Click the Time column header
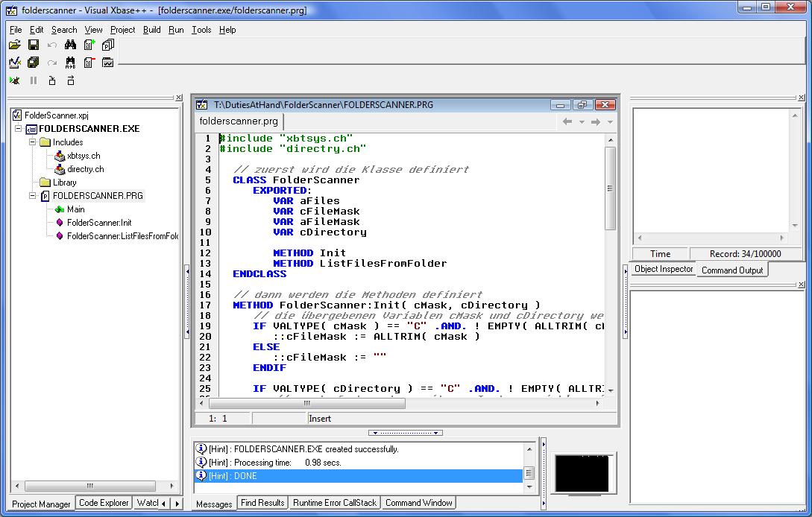The height and width of the screenshot is (517, 812). [661, 253]
